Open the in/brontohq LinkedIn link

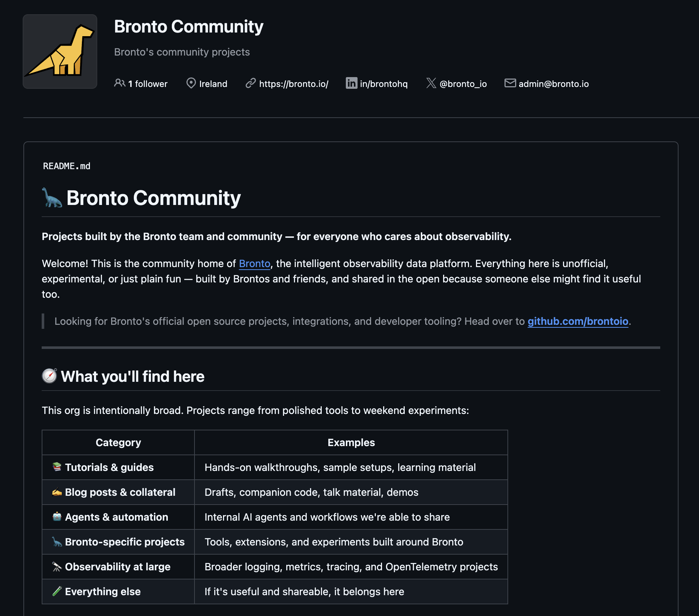[x=384, y=84]
